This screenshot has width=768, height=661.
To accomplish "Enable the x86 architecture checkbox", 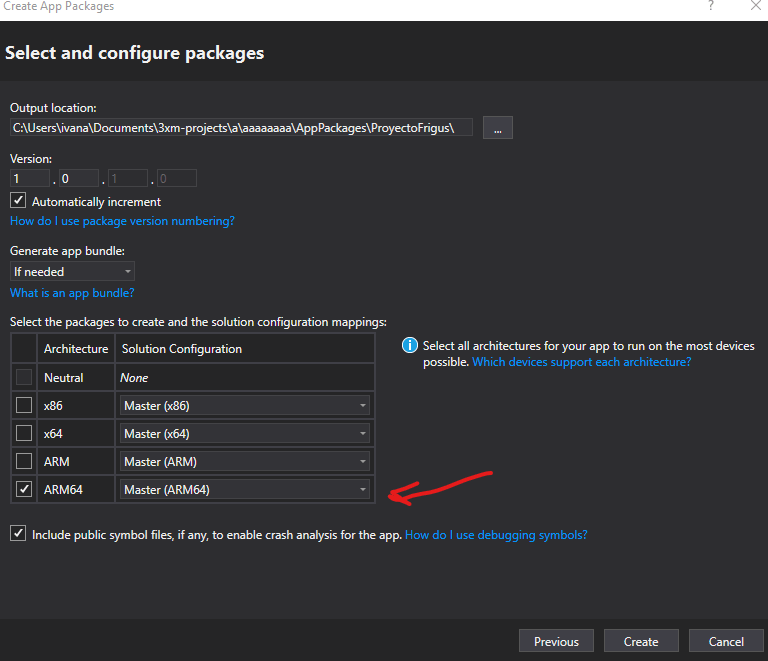I will click(x=24, y=405).
